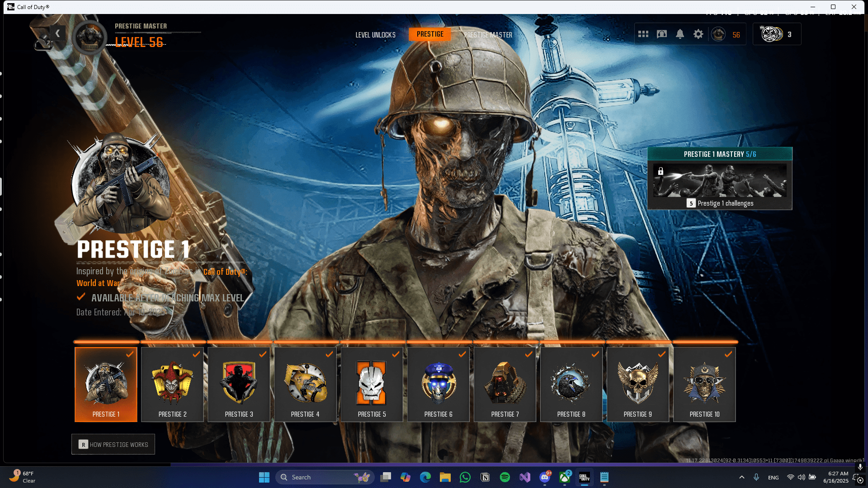
Task: Select the Prestige 7 card
Action: coord(505,385)
